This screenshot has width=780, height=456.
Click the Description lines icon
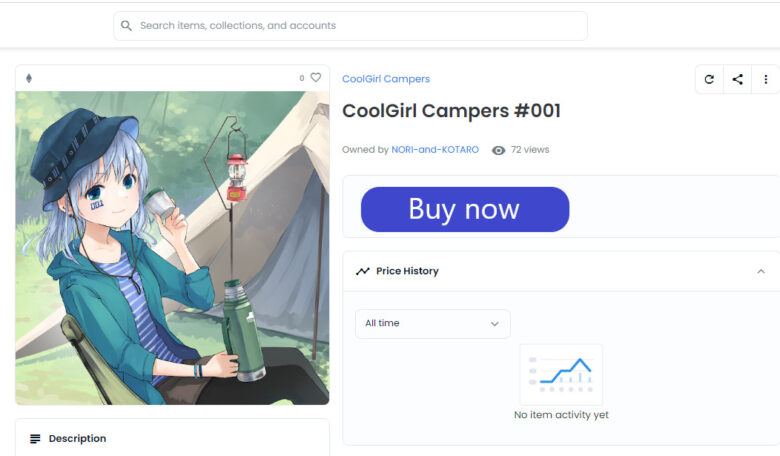(35, 439)
